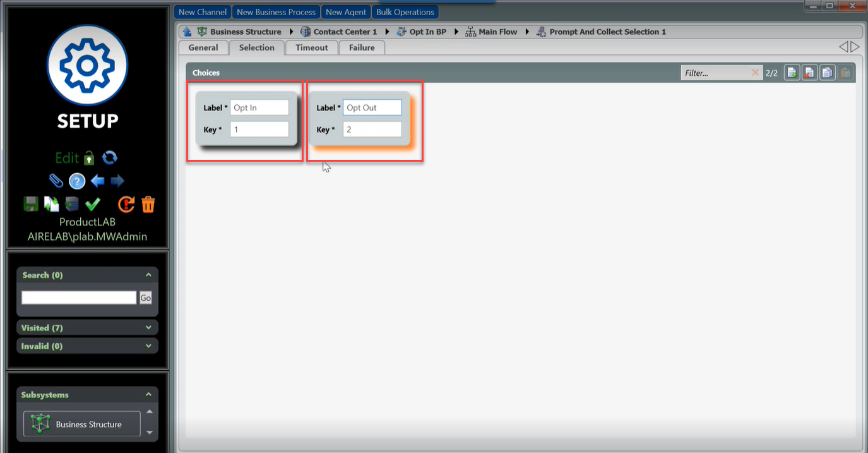Click the Opt Out label input field

click(x=372, y=107)
